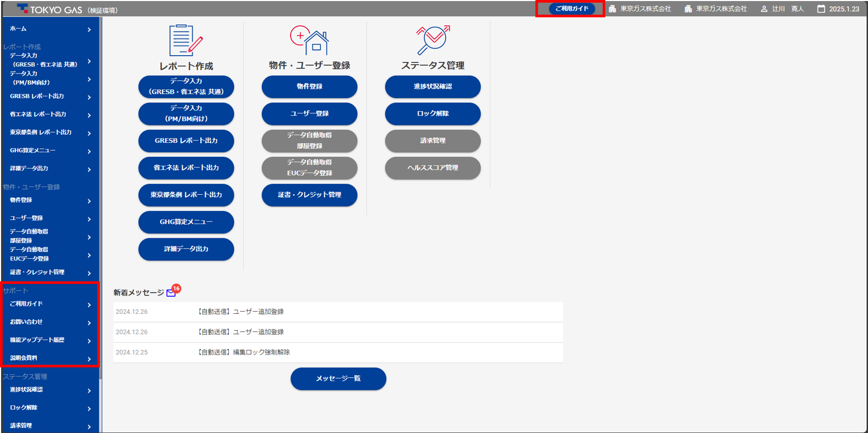868x433 pixels.
Task: Click the メッセージ一覧 button
Action: 338,378
